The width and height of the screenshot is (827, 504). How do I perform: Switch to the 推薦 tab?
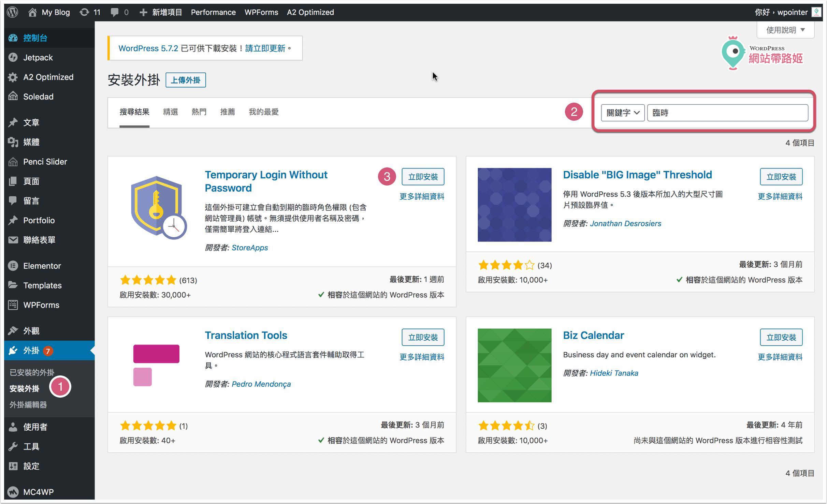(228, 112)
